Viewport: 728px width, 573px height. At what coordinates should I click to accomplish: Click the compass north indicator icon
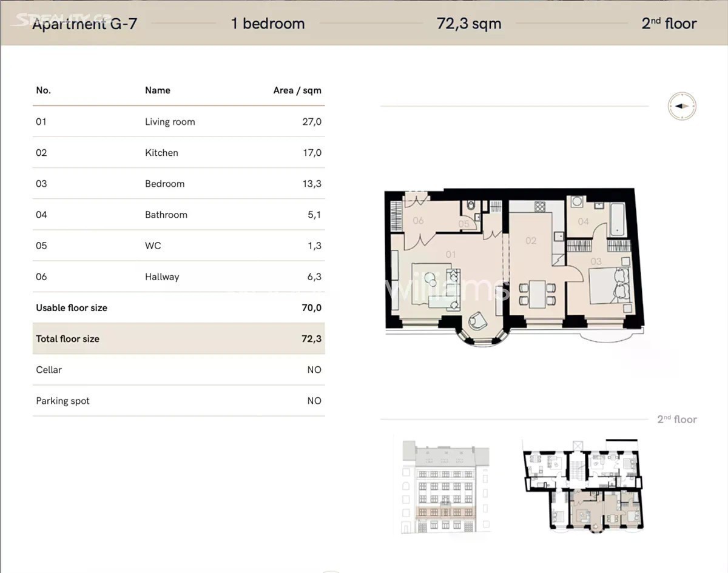682,106
